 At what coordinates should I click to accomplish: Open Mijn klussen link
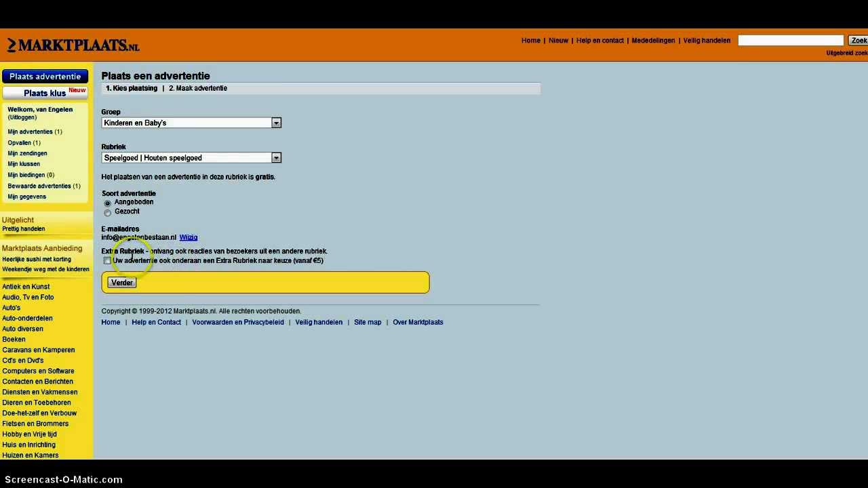24,164
